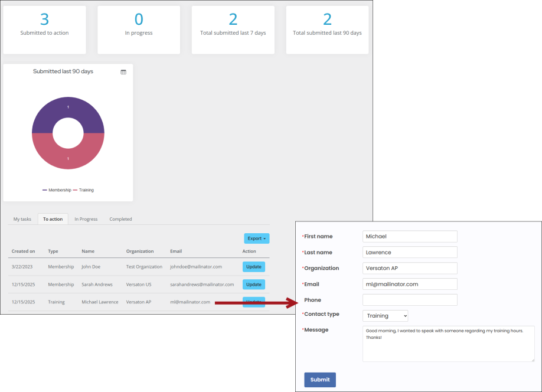Click the empty Phone field
The height and width of the screenshot is (392, 542).
(x=410, y=300)
